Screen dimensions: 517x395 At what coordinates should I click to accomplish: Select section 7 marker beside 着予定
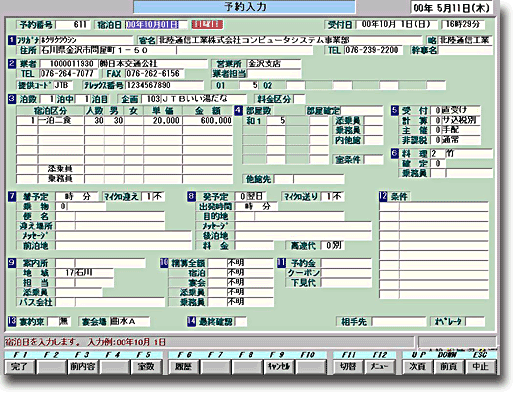point(12,196)
